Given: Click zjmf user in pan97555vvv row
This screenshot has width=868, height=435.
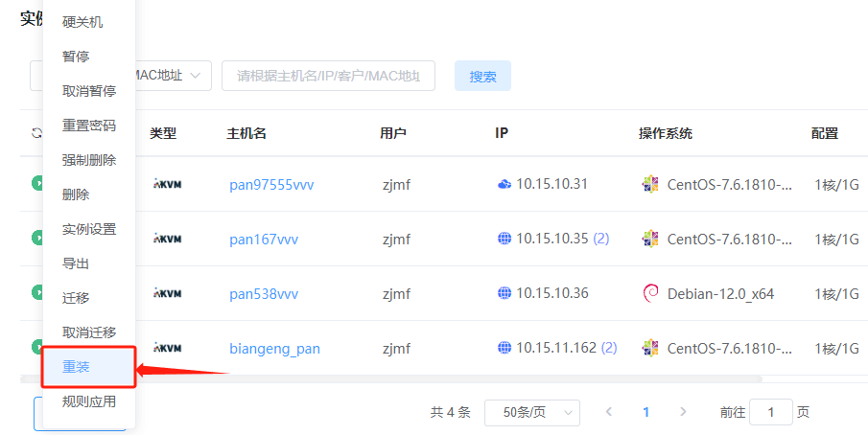Looking at the screenshot, I should click(x=396, y=185).
